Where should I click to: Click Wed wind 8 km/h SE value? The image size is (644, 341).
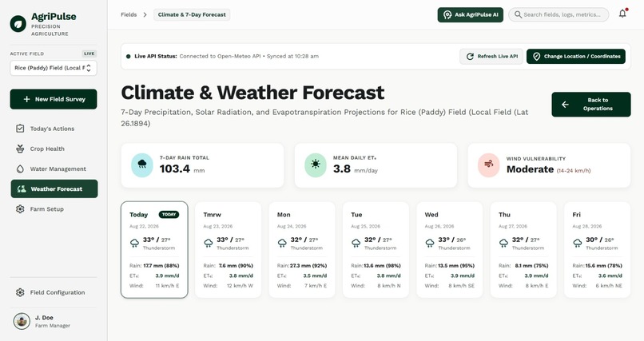[x=461, y=286]
